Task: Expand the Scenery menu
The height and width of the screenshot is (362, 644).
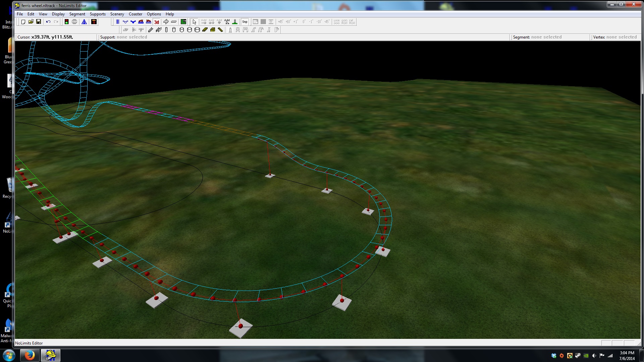Action: tap(117, 14)
